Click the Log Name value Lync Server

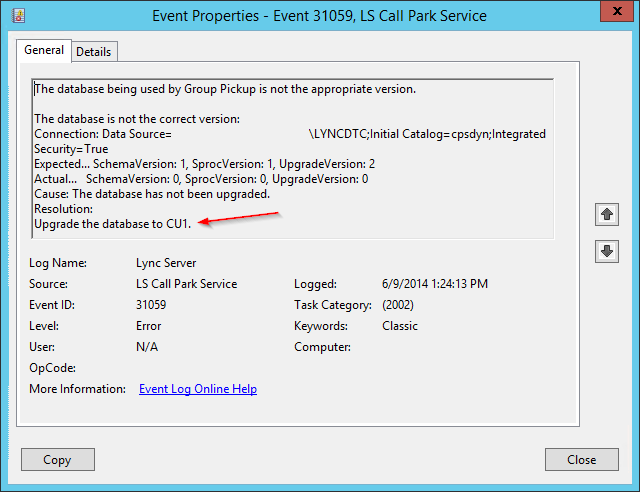point(166,263)
